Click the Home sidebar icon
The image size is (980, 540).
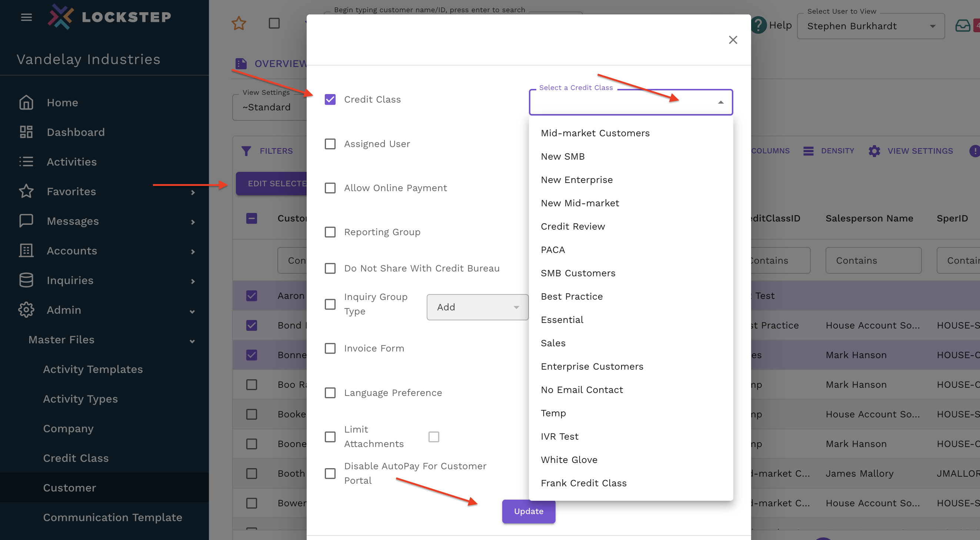click(26, 102)
